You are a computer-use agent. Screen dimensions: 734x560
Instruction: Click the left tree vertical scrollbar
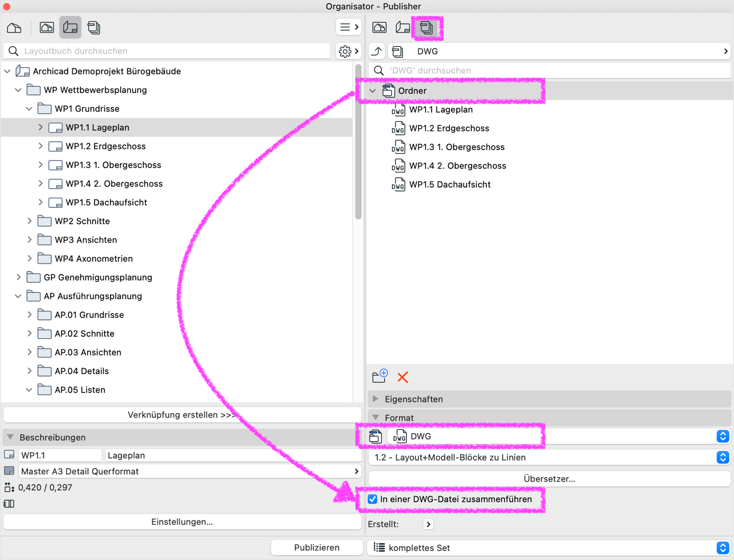pos(358,143)
